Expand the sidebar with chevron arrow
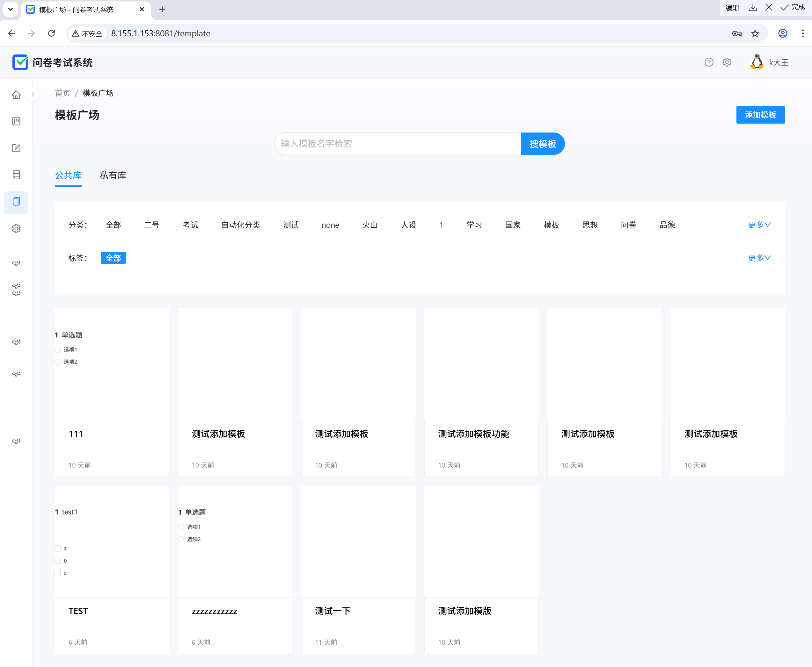 33,95
